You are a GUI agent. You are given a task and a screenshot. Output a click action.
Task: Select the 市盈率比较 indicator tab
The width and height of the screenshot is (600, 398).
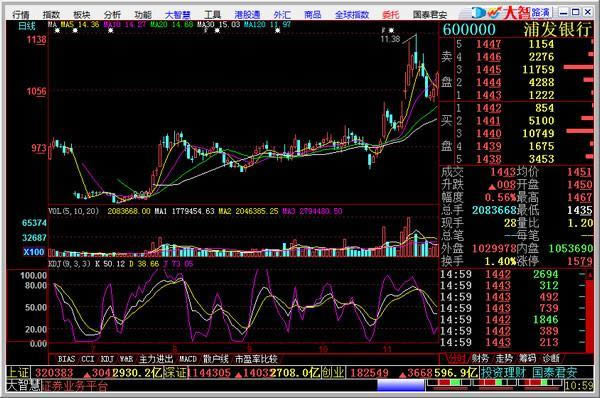pyautogui.click(x=256, y=359)
